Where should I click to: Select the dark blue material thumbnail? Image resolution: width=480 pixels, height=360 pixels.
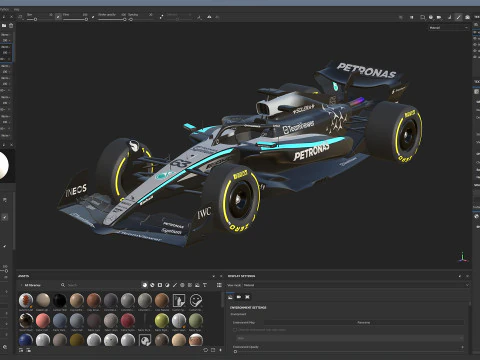pyautogui.click(x=26, y=340)
